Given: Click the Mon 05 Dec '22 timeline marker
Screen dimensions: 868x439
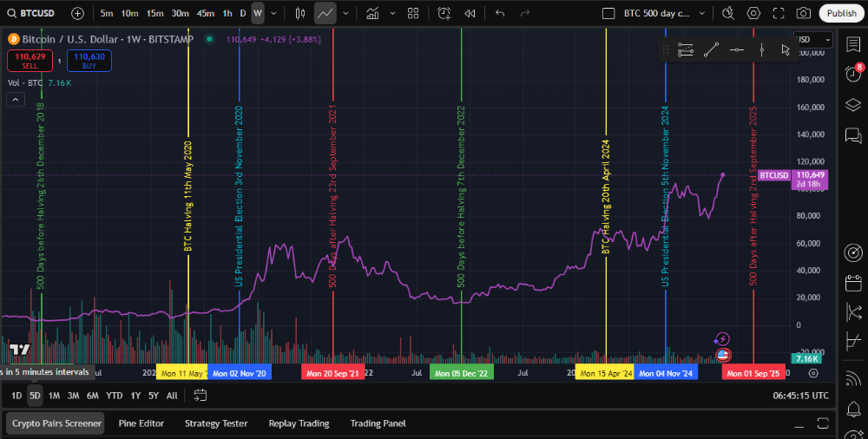Looking at the screenshot, I should [461, 373].
